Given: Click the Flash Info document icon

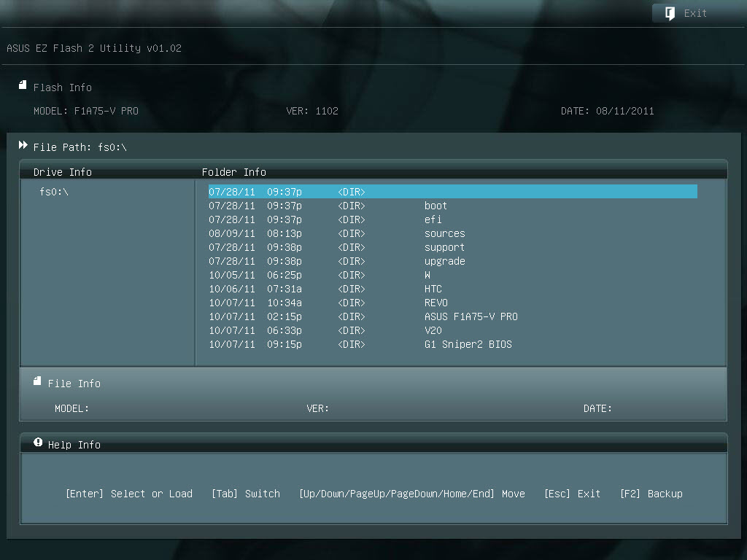Looking at the screenshot, I should 23,85.
